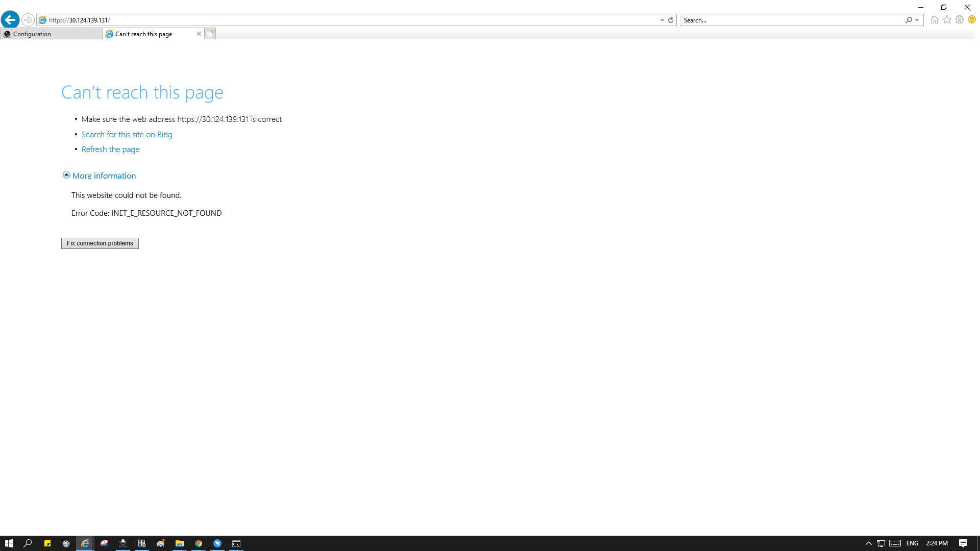Click the Refresh icon in address bar
Viewport: 980px width, 551px height.
[x=671, y=20]
